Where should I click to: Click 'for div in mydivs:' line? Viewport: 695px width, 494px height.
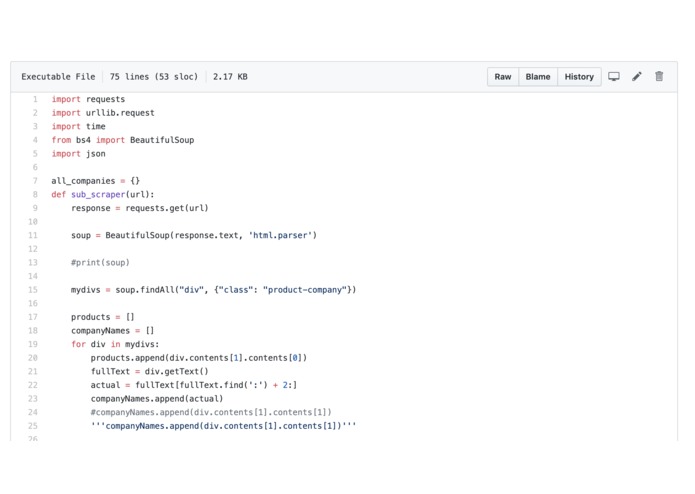(115, 344)
